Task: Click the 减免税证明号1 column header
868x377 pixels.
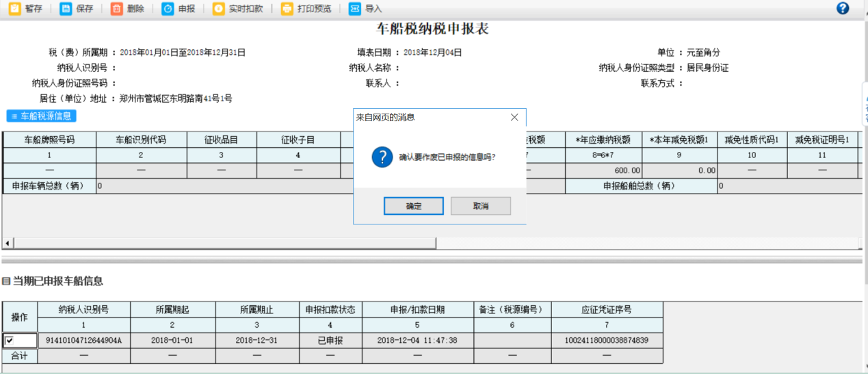Action: 821,140
